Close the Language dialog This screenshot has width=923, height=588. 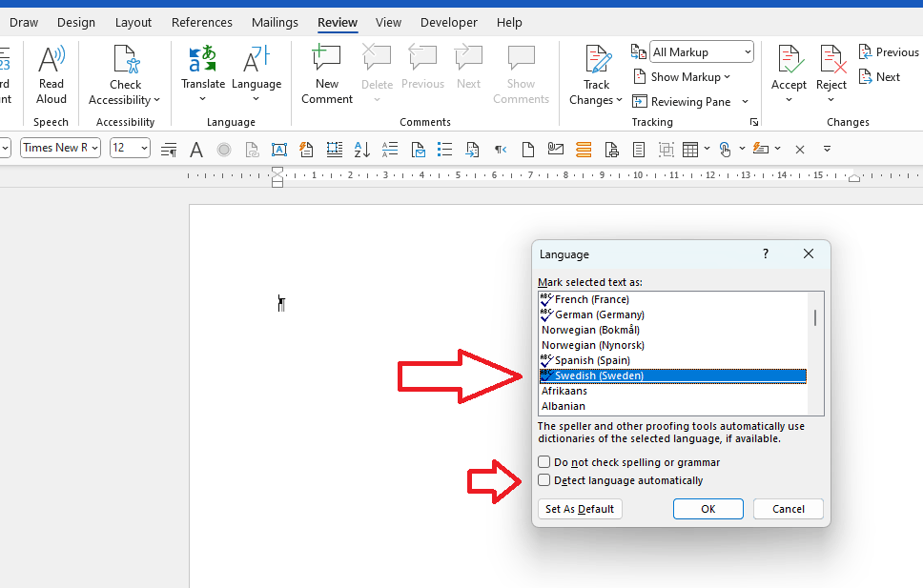click(x=809, y=253)
